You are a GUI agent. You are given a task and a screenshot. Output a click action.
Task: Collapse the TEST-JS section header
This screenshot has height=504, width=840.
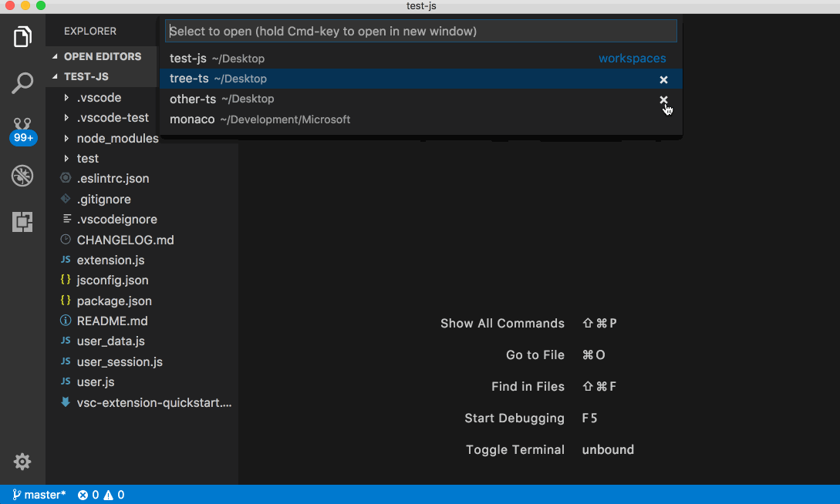point(86,77)
